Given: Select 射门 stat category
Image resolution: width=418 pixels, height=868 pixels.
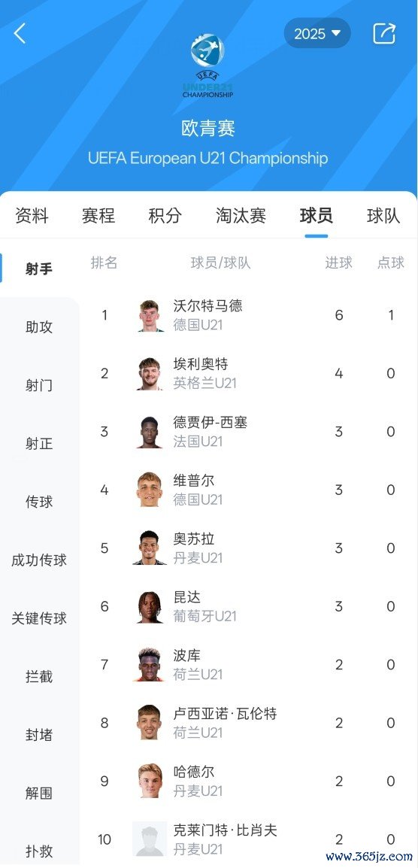Looking at the screenshot, I should point(39,385).
